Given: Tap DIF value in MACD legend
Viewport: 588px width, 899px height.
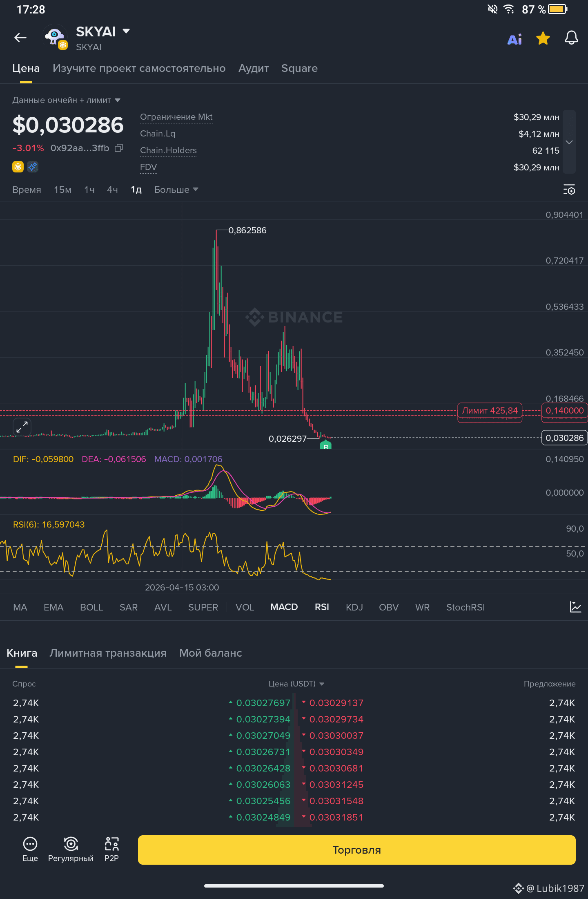Looking at the screenshot, I should tap(43, 459).
